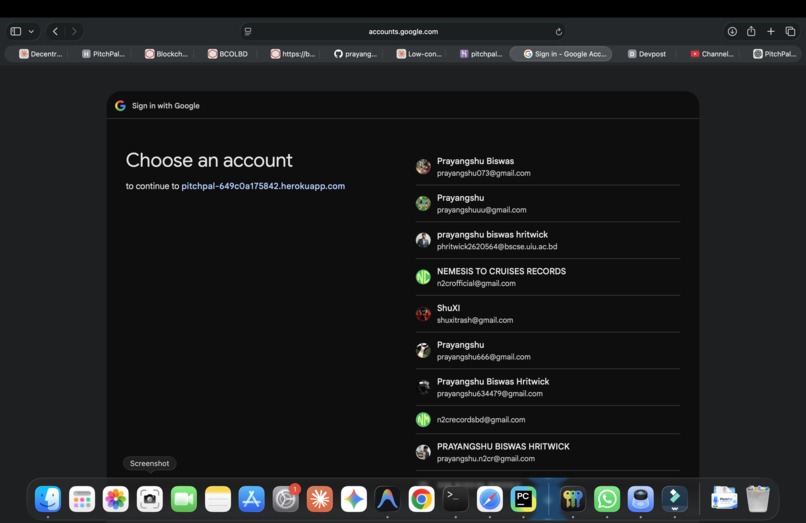The height and width of the screenshot is (523, 806).
Task: Open Launchpad from the Dock
Action: tap(82, 499)
